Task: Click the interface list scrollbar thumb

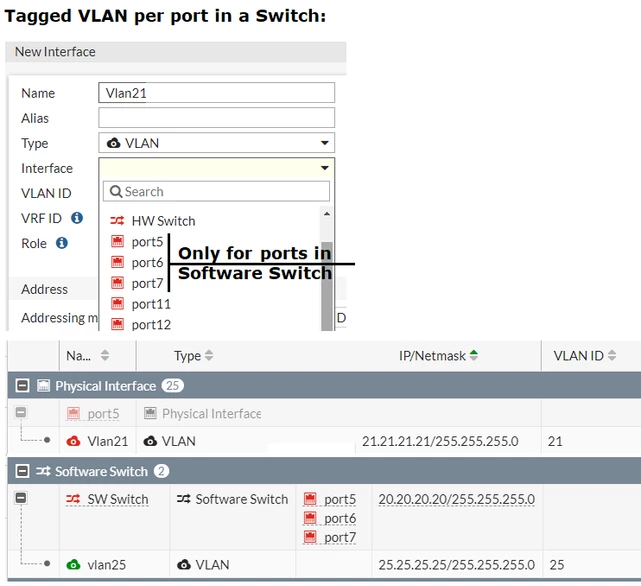Action: (327, 286)
